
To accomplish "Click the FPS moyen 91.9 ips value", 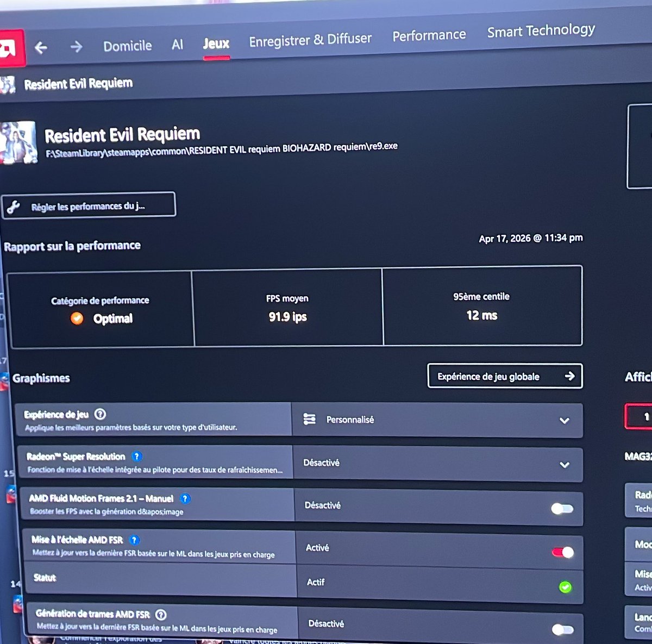I will coord(287,317).
